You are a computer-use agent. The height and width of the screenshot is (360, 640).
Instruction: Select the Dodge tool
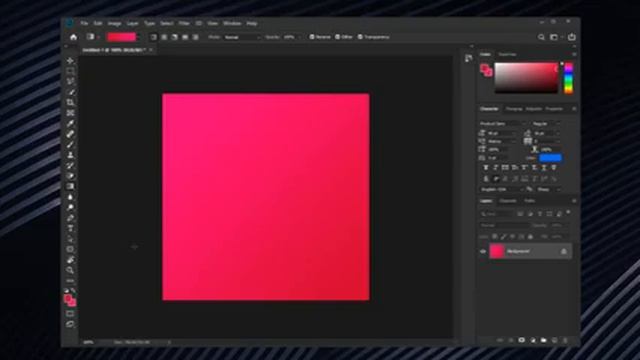[x=70, y=207]
